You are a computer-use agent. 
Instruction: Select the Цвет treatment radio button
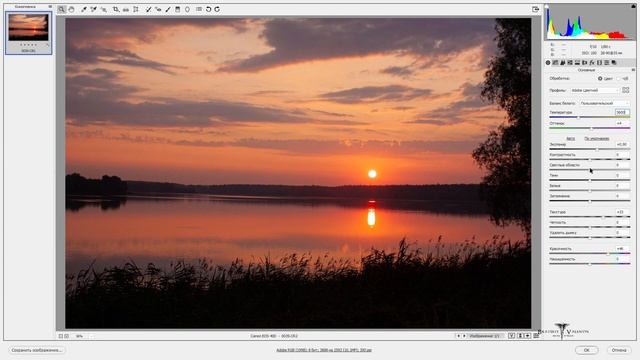coord(600,78)
